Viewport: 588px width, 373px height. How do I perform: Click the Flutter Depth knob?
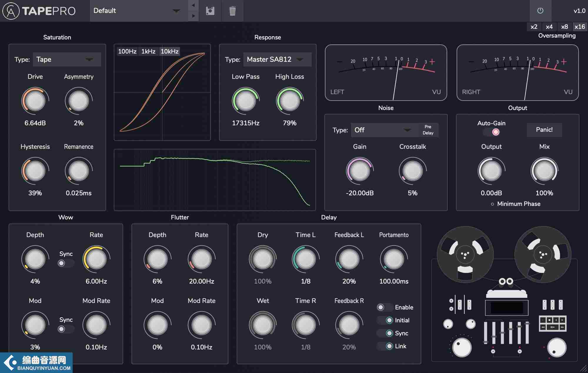pos(157,259)
